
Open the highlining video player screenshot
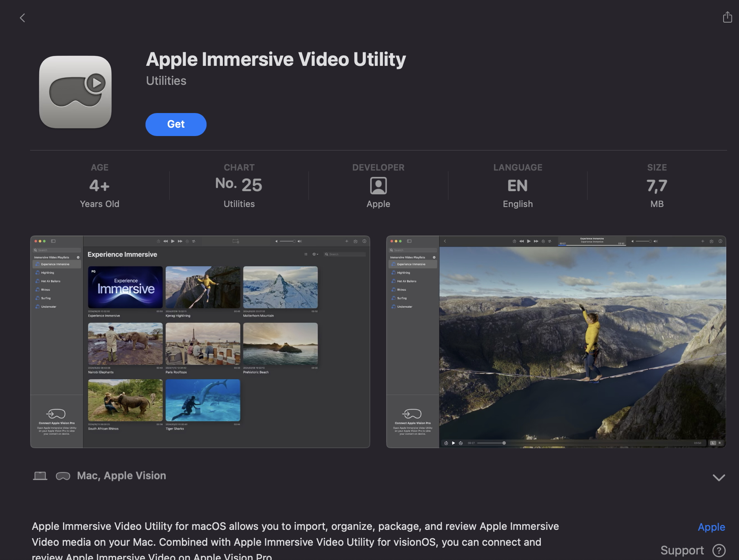(556, 342)
